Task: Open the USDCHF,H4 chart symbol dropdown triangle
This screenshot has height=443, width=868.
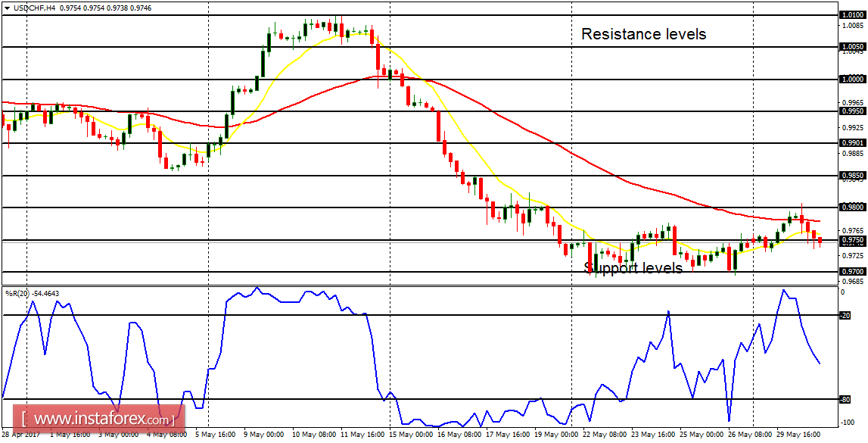Action: (8, 8)
